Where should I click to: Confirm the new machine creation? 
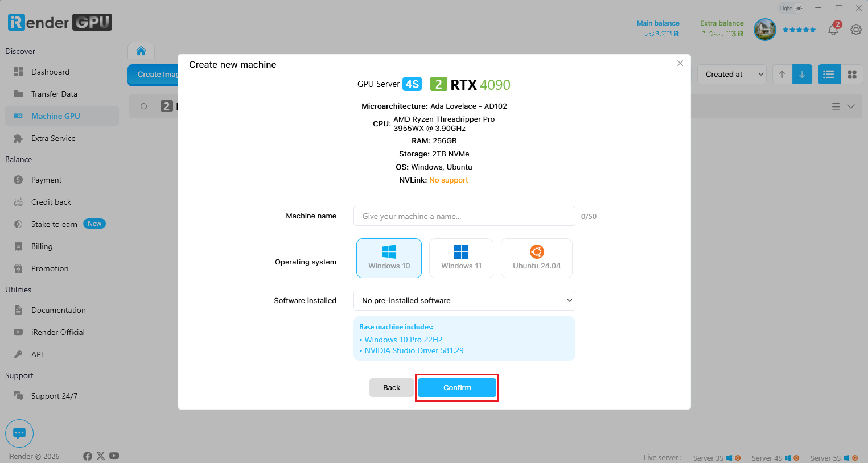point(457,388)
